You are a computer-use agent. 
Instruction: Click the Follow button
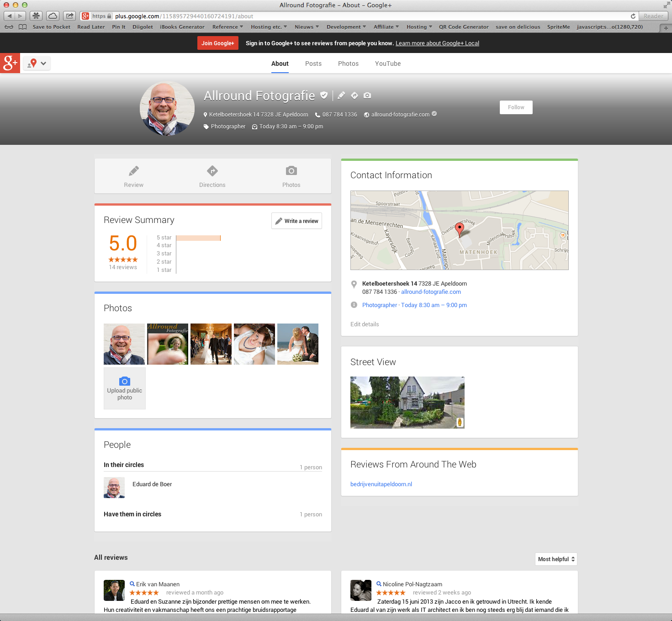pyautogui.click(x=516, y=107)
